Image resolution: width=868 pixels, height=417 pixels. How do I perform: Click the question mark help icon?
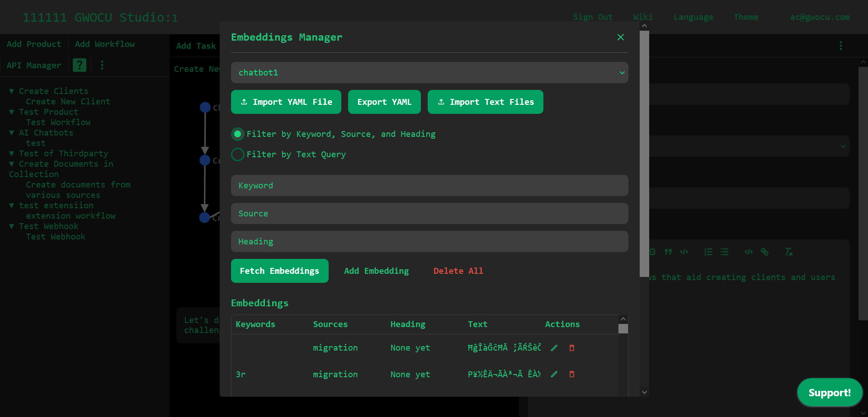tap(80, 65)
